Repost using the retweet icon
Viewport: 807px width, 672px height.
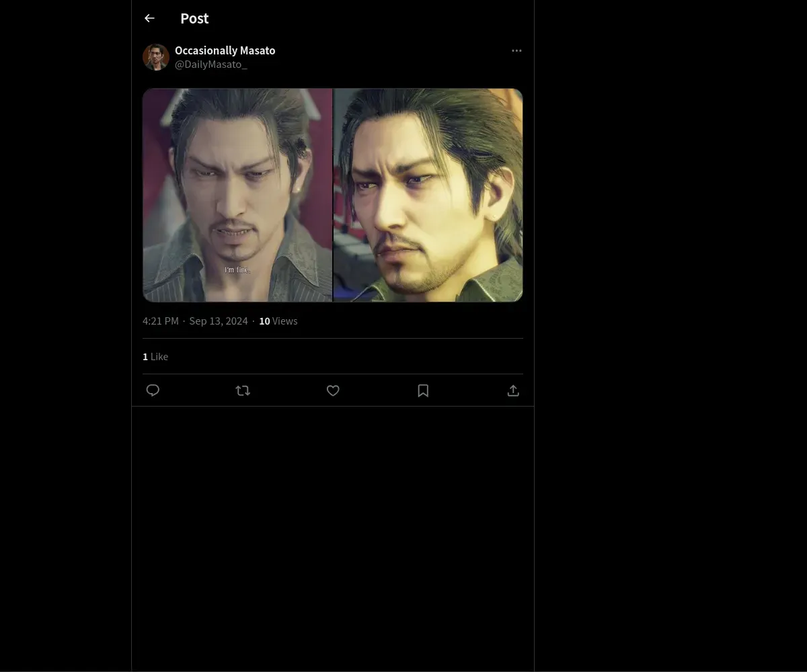[243, 390]
